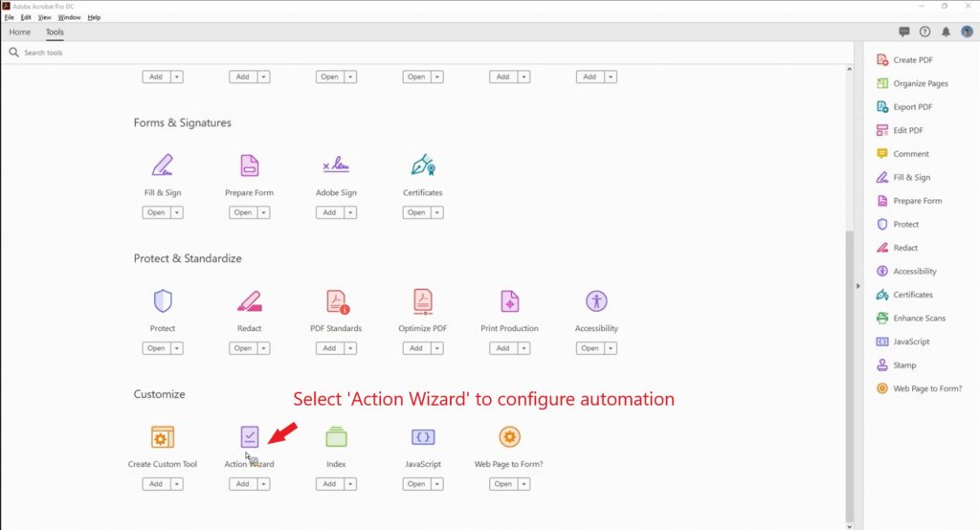Select the Index tool icon
This screenshot has width=980, height=530.
pos(336,437)
